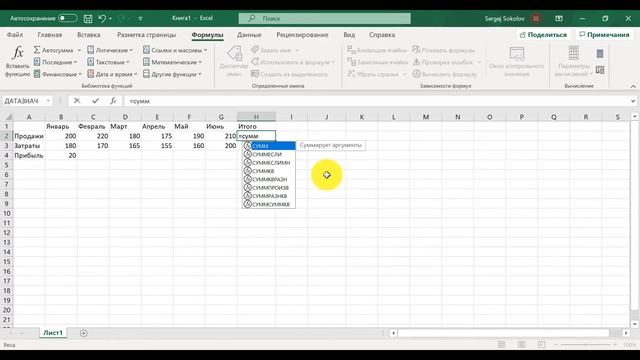Open the Справка tab
The image size is (640, 360).
point(382,35)
